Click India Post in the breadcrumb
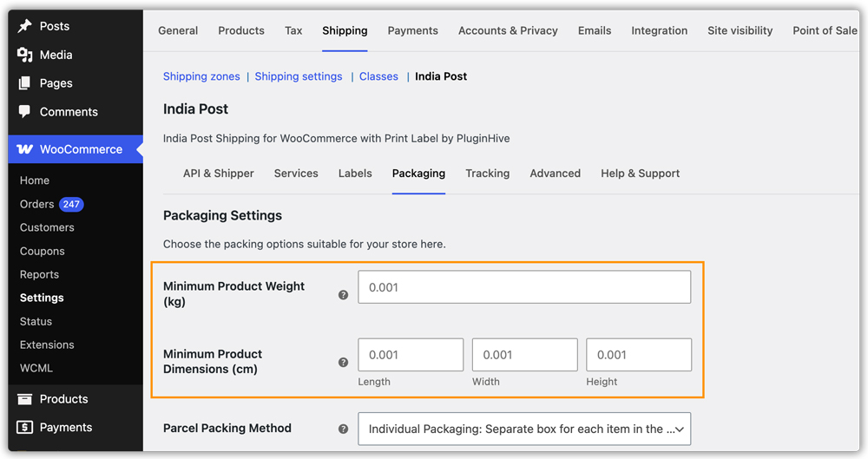The width and height of the screenshot is (868, 459). click(x=441, y=76)
